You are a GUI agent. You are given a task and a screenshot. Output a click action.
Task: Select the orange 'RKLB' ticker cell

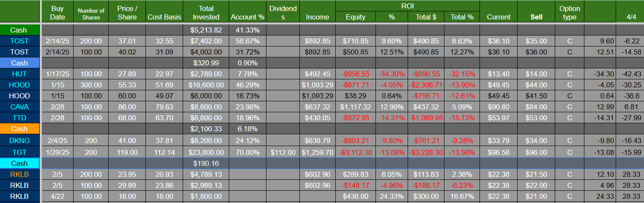(x=19, y=174)
